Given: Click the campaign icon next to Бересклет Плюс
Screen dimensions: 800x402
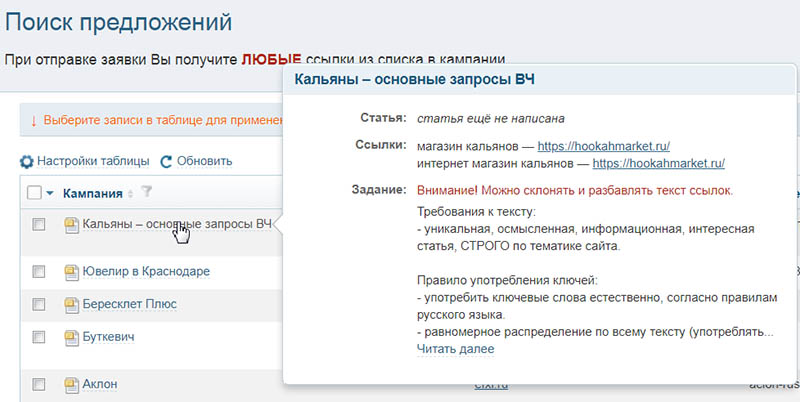Looking at the screenshot, I should (71, 303).
